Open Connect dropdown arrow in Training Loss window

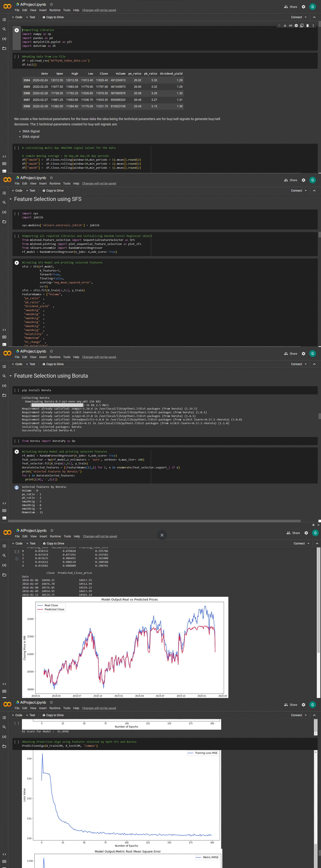(x=305, y=715)
